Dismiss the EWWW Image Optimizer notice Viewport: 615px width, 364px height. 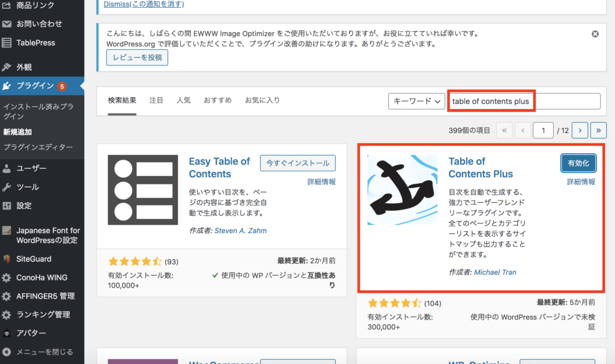pyautogui.click(x=595, y=34)
